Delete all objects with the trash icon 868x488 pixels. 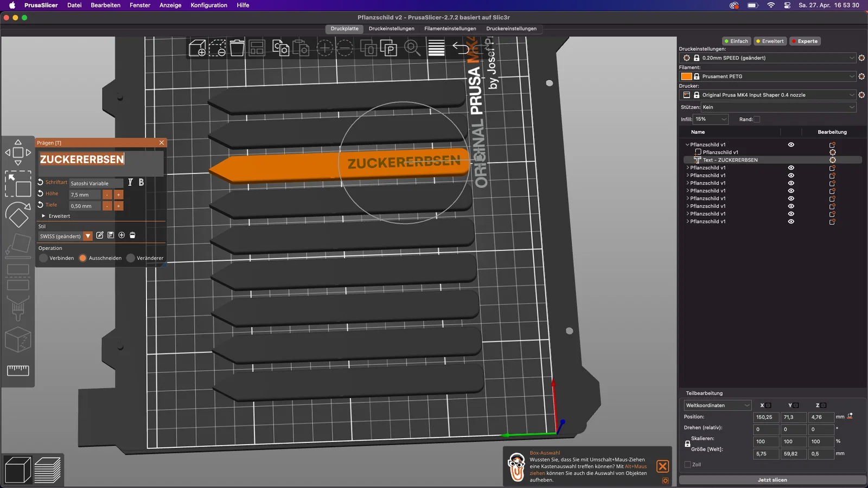click(x=237, y=48)
